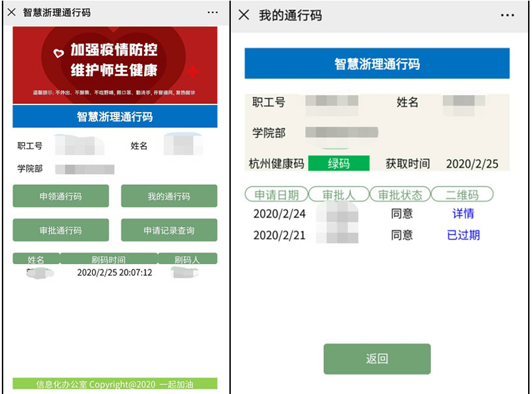Select the 审批人 column header
Image resolution: width=532 pixels, height=394 pixels.
[x=338, y=194]
